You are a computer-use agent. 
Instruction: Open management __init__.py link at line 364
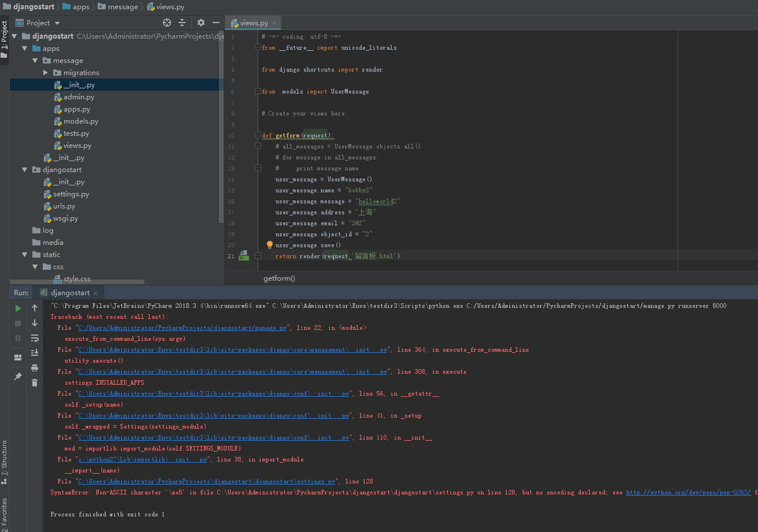click(x=233, y=349)
